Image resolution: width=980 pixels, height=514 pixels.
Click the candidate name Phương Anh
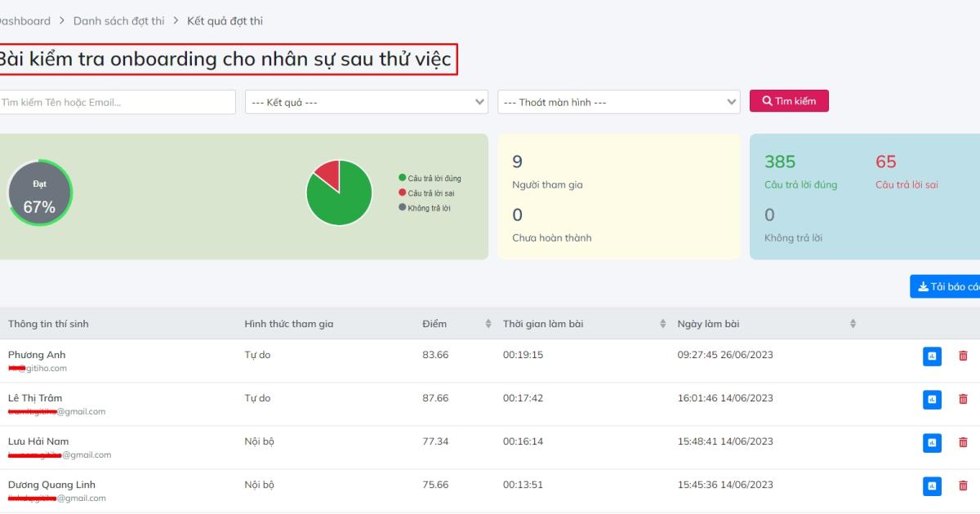37,355
